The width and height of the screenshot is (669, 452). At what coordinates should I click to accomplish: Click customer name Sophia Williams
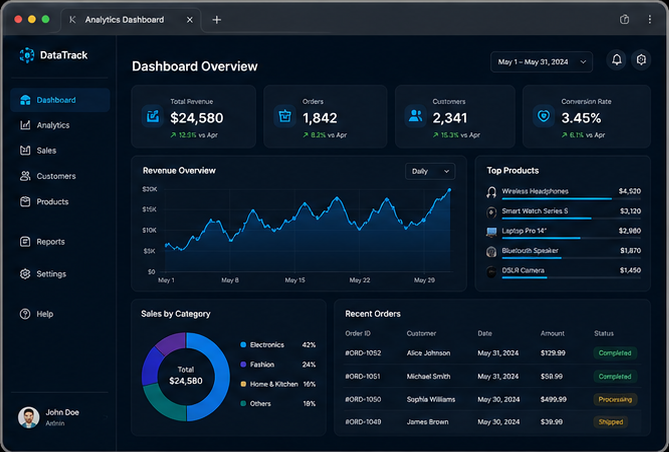(431, 400)
